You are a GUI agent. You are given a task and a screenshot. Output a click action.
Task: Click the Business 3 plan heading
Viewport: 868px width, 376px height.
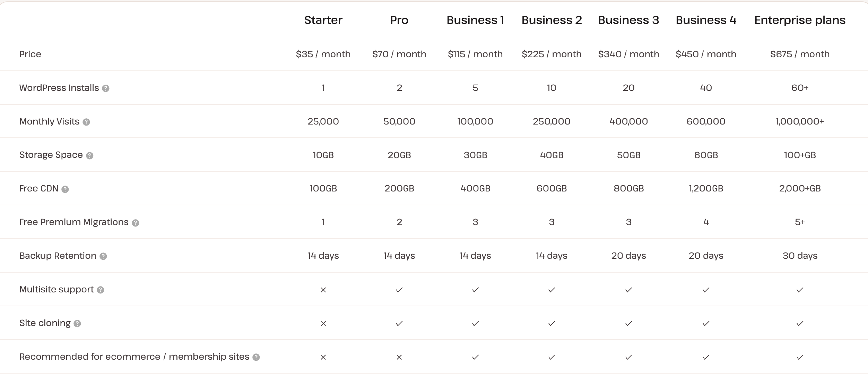628,20
